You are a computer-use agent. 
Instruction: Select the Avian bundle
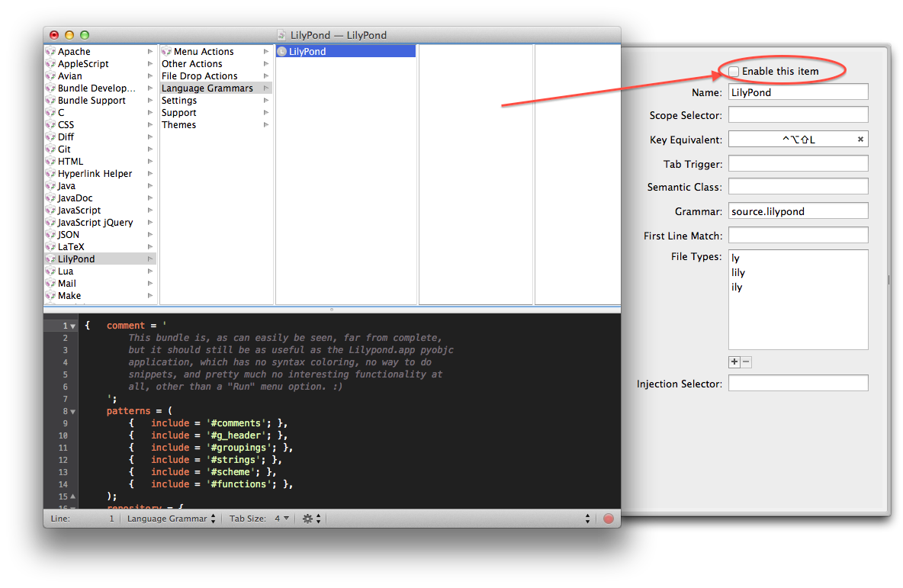pyautogui.click(x=100, y=76)
